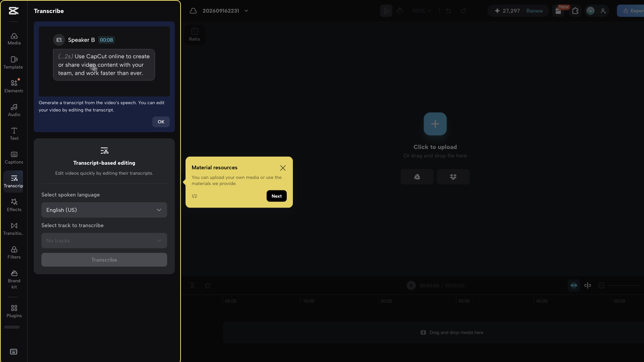Screen dimensions: 644x362
Task: Open the user account avatar
Action: click(590, 11)
